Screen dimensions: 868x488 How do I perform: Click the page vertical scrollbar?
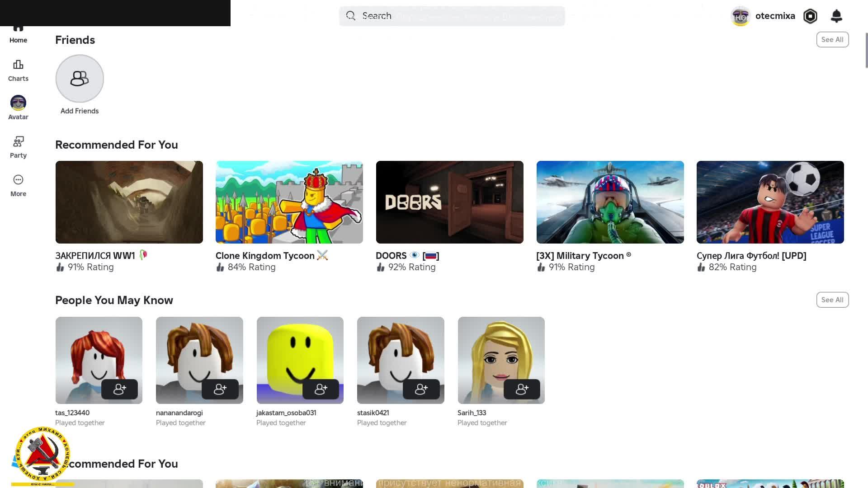point(866,50)
